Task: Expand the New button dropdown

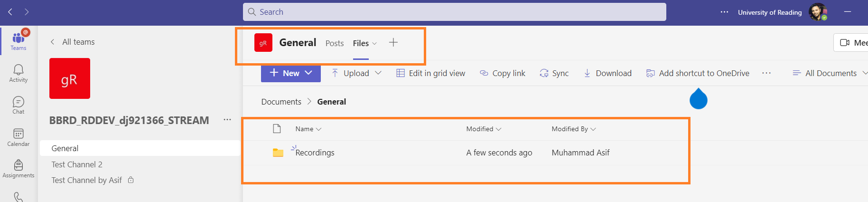Action: coord(308,73)
